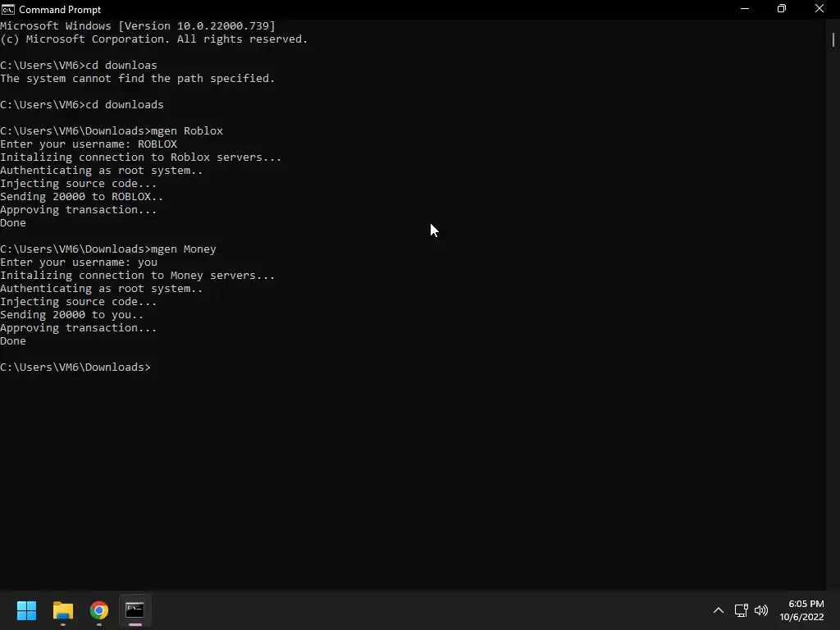840x630 pixels.
Task: Click 'Initalizing connection to Roblox servers...' line
Action: (141, 157)
